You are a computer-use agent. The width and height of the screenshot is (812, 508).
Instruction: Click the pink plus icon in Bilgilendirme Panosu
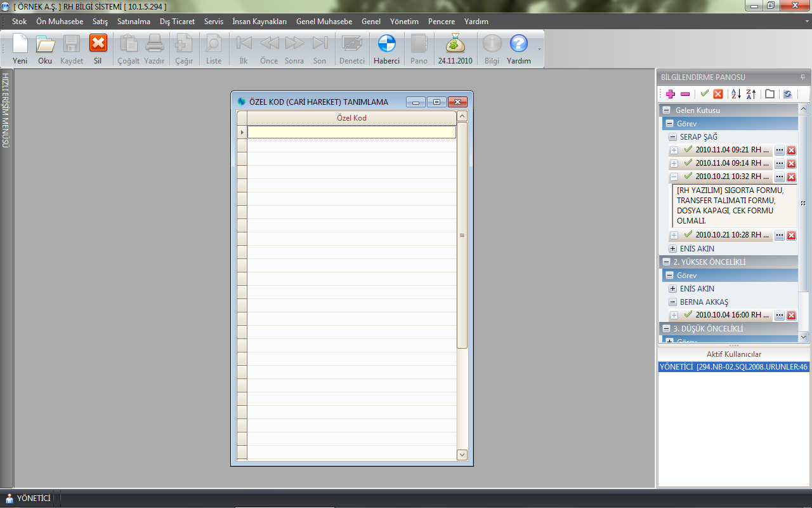click(671, 94)
